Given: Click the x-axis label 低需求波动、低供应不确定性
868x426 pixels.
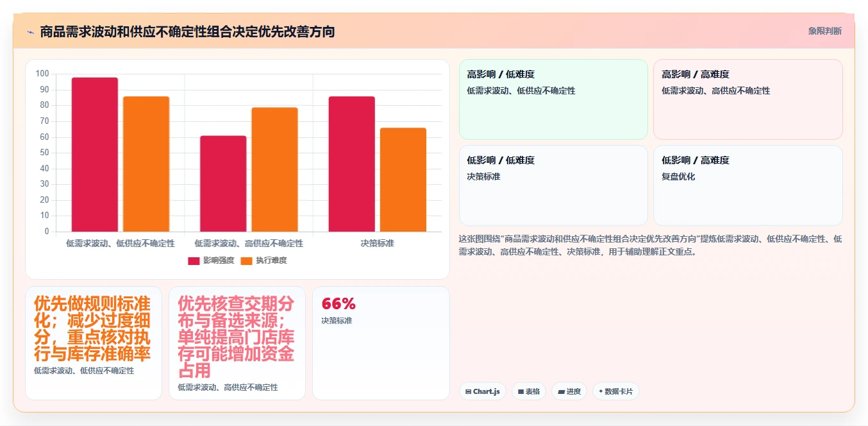Looking at the screenshot, I should tap(121, 244).
